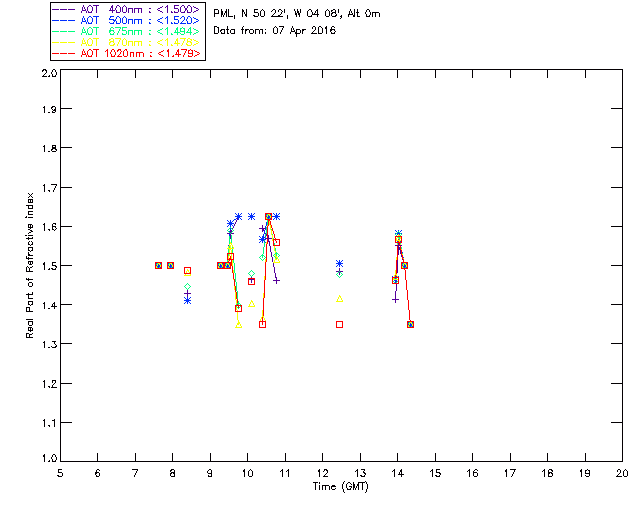Screen dimensions: 640x512
Task: Click the purple dashed line sample in legend
Action: [x=64, y=9]
